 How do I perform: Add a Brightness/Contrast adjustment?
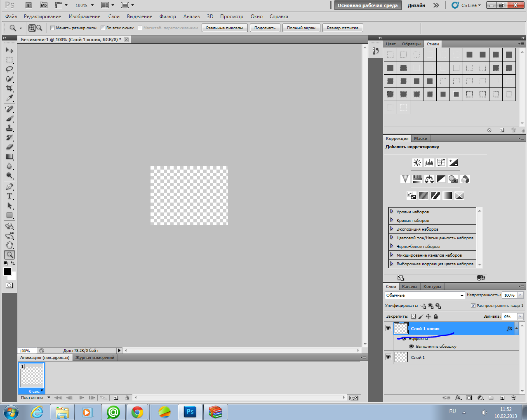[417, 163]
